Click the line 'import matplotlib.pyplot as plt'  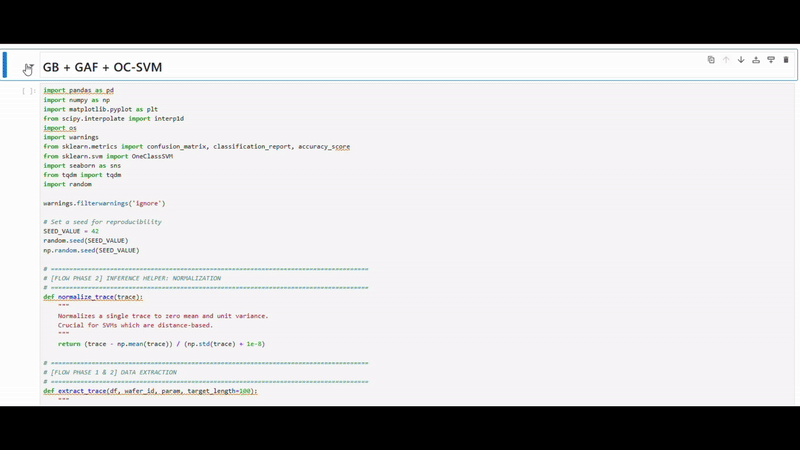(101, 109)
